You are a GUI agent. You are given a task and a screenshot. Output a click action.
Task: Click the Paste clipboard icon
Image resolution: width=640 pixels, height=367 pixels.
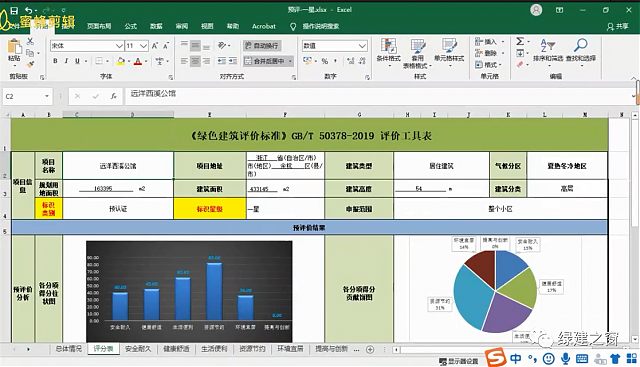(x=14, y=47)
